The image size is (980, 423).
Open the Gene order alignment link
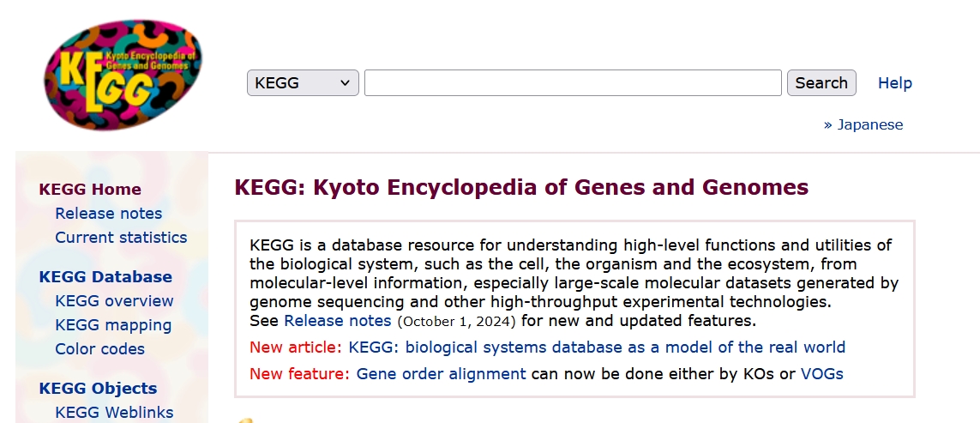click(x=441, y=374)
